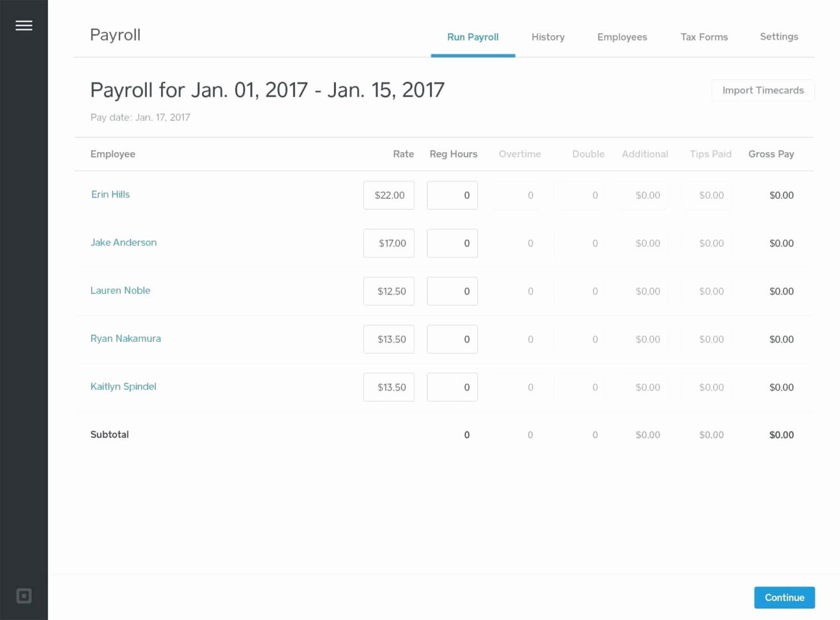The height and width of the screenshot is (620, 840).
Task: Click Ryan Nakamura Tips Paid field
Action: pos(706,339)
